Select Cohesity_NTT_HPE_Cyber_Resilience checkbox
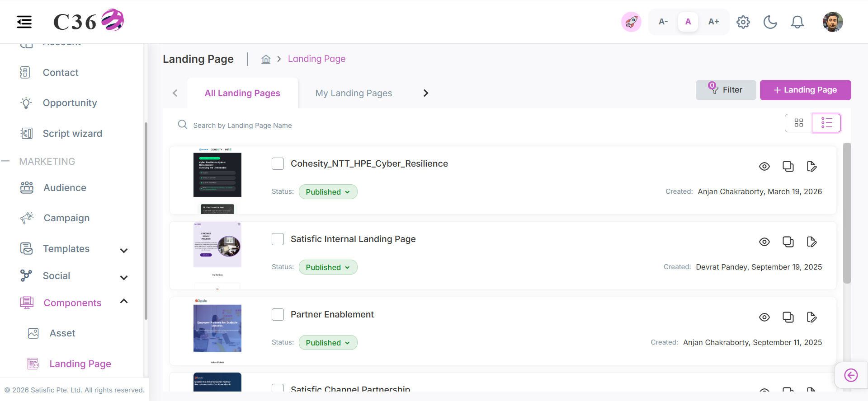868x401 pixels. (278, 163)
